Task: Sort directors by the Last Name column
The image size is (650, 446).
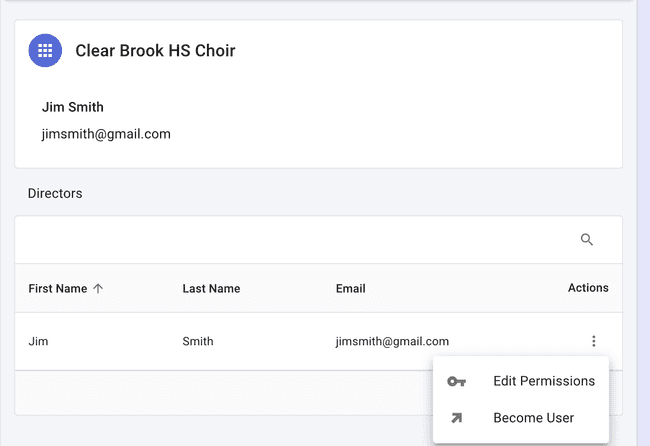Action: [211, 289]
